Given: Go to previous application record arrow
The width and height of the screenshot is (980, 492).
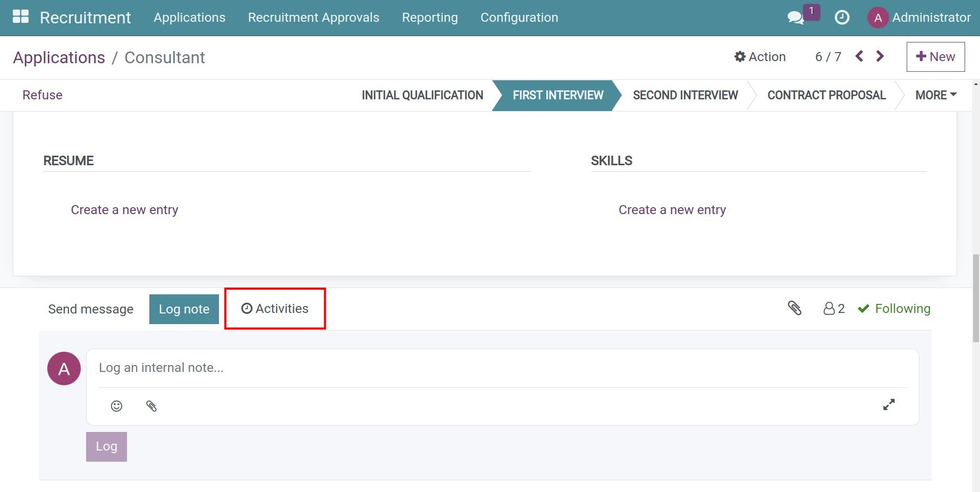Looking at the screenshot, I should click(859, 56).
